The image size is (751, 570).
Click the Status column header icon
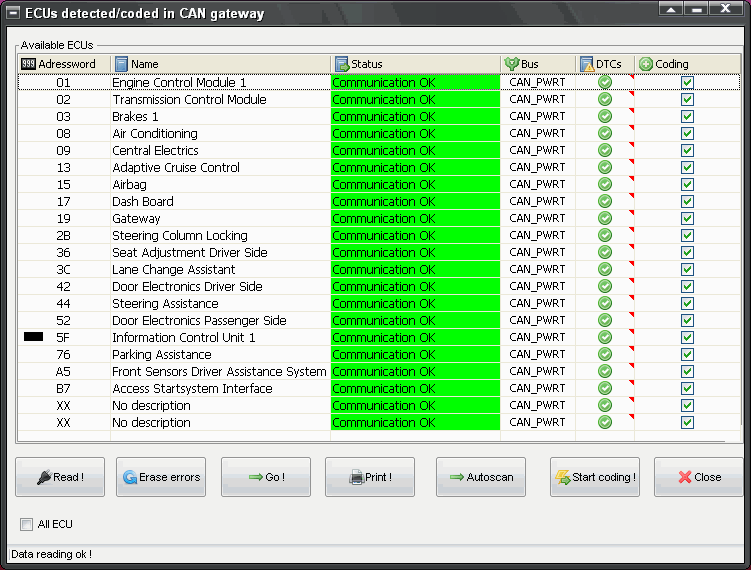[342, 64]
